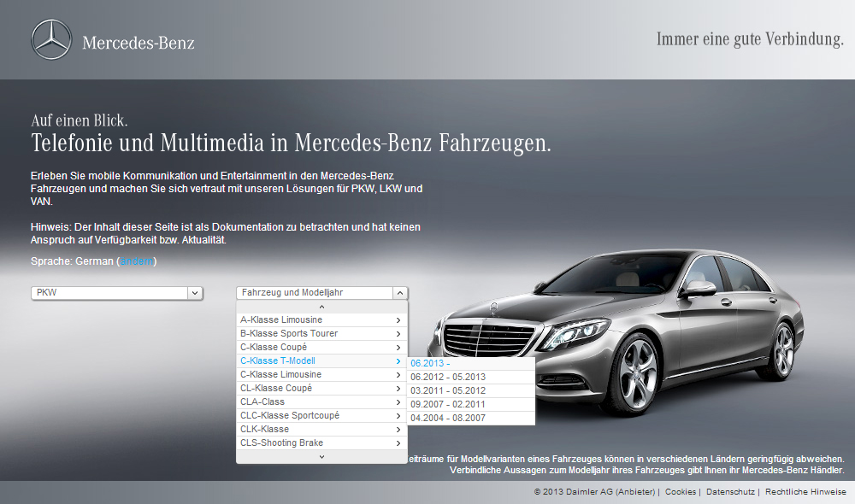
Task: Open the Datenschutz footer link
Action: pos(729,492)
